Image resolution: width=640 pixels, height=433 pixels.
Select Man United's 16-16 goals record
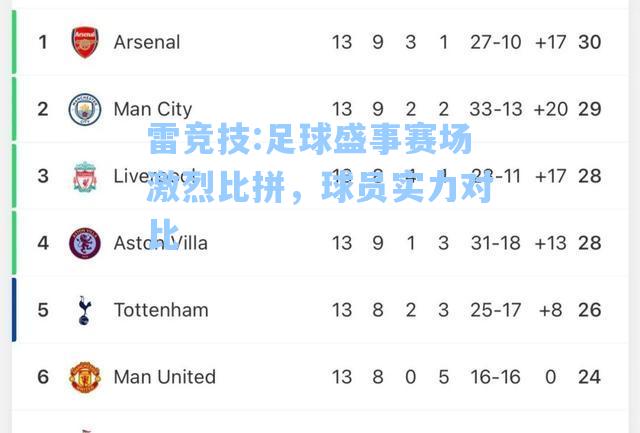pyautogui.click(x=496, y=377)
